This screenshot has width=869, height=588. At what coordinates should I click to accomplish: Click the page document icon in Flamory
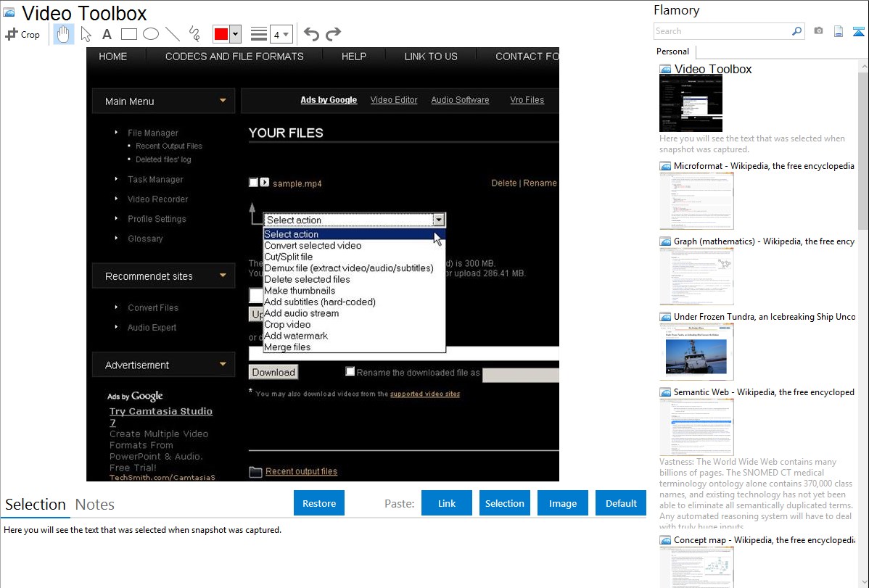839,31
